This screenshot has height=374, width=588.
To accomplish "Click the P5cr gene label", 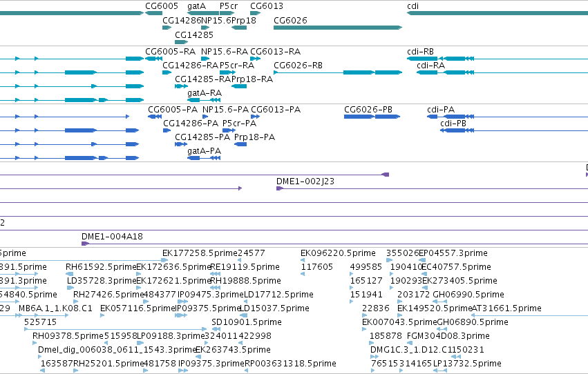I will 229,6.
